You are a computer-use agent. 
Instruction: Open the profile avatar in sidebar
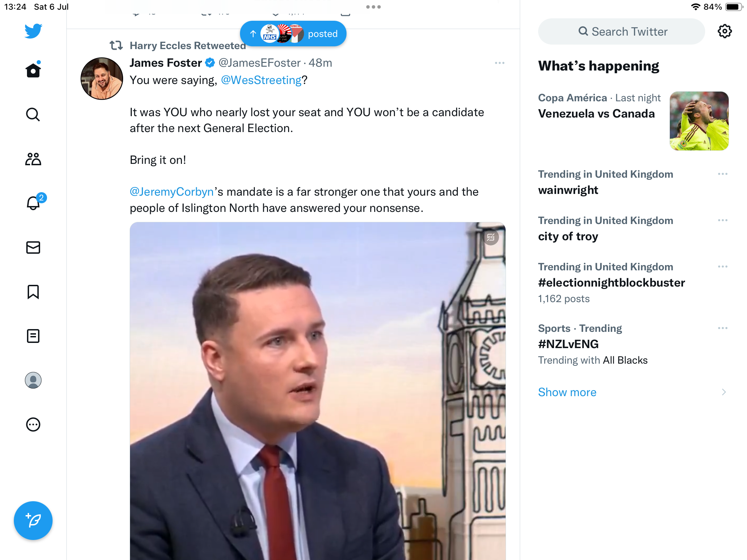[33, 380]
